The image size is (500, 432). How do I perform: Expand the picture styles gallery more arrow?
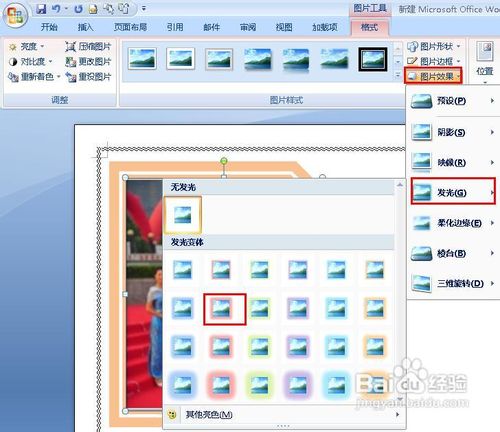click(398, 75)
